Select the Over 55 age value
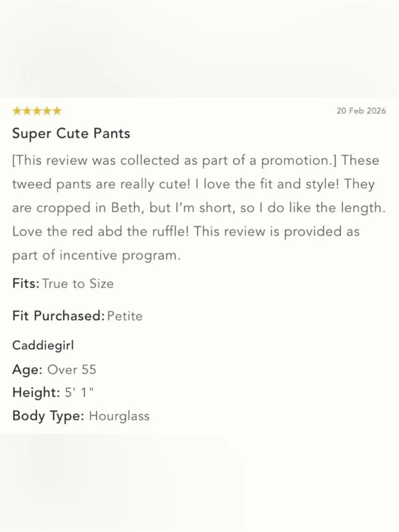The image size is (399, 532). (x=72, y=370)
